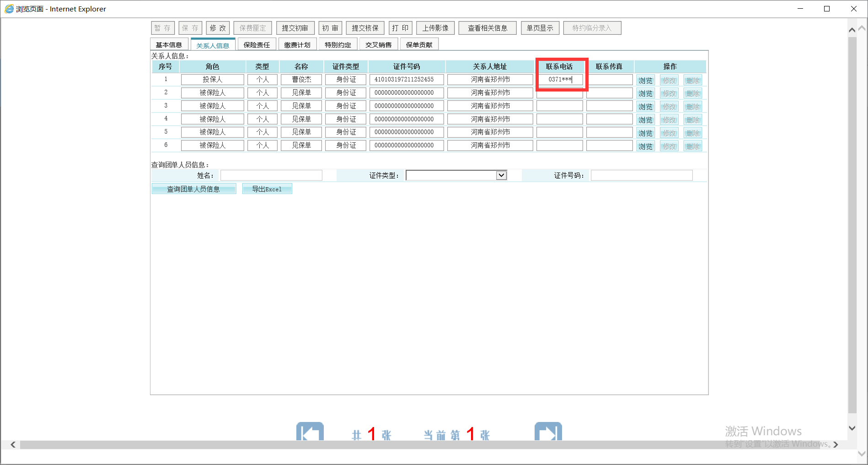Switch to the 基本信息 tab
This screenshot has height=465, width=868.
[169, 45]
